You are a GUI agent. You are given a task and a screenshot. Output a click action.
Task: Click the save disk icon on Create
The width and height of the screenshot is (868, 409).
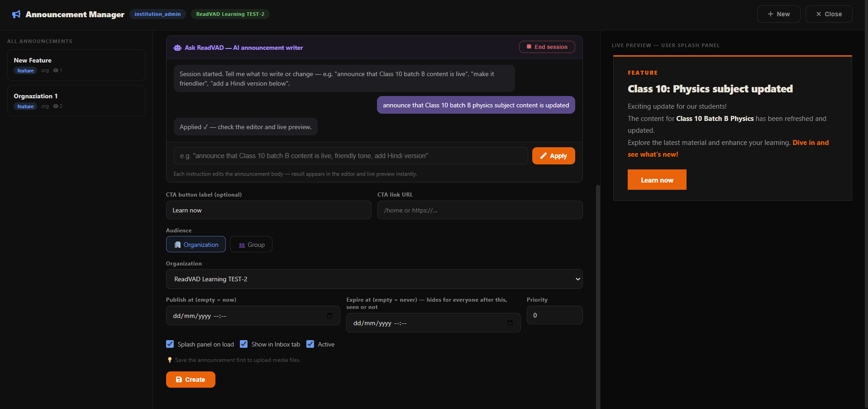179,380
